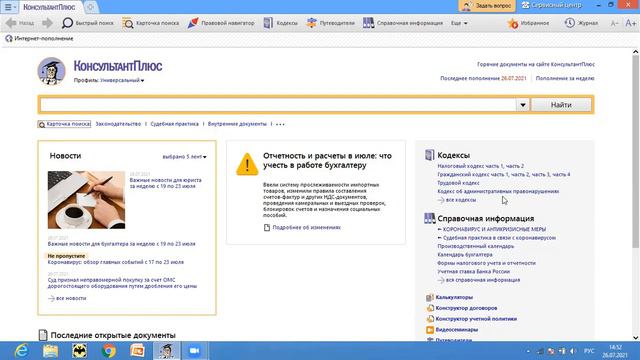Open Карточка поиска in the toolbar
This screenshot has height=360, width=640.
point(151,23)
